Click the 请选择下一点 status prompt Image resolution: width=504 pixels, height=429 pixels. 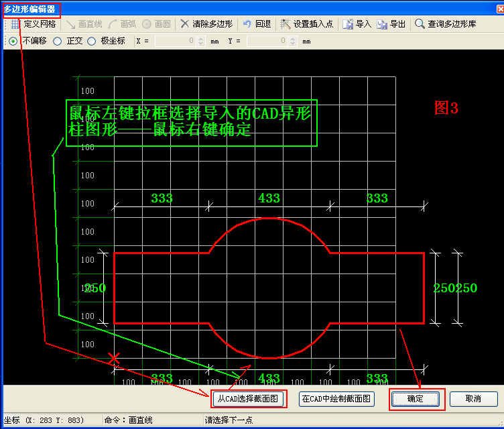[229, 420]
